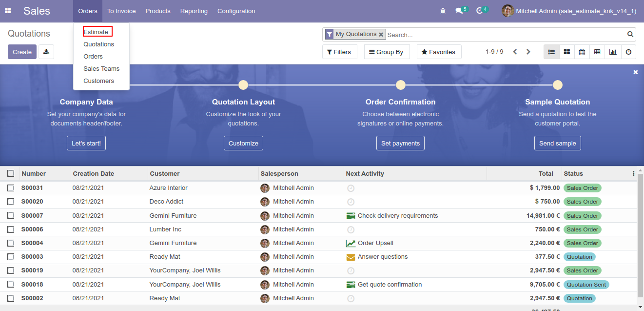The width and height of the screenshot is (644, 311).
Task: Click the activity clock icon for S00031
Action: point(351,188)
